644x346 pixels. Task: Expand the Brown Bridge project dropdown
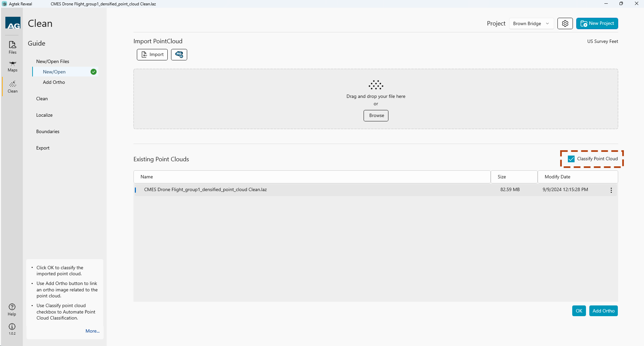pyautogui.click(x=531, y=23)
